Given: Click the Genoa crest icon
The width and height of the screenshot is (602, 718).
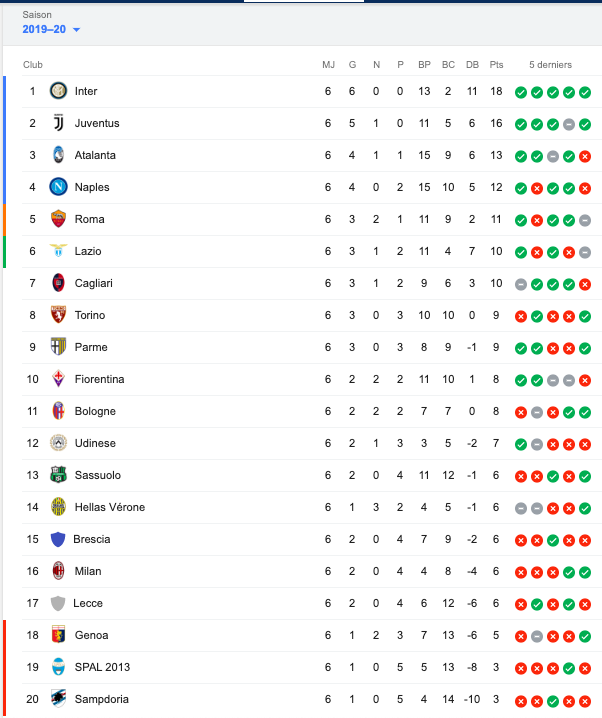Looking at the screenshot, I should tap(58, 635).
